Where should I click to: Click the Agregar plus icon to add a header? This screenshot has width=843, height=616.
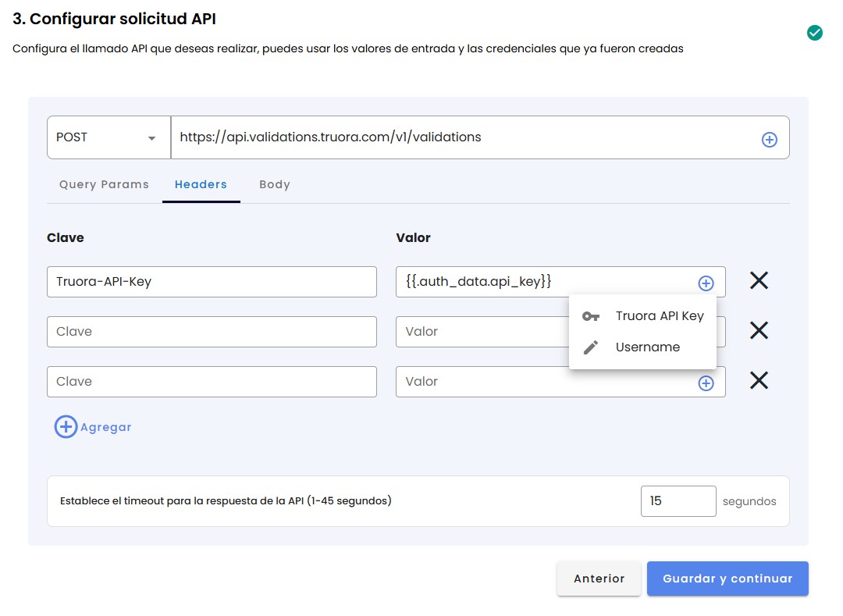(x=66, y=427)
